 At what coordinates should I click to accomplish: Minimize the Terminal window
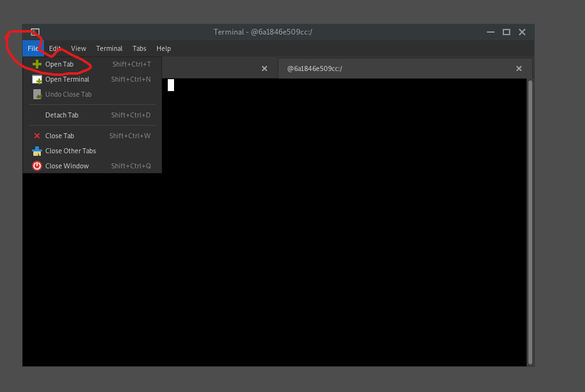491,32
